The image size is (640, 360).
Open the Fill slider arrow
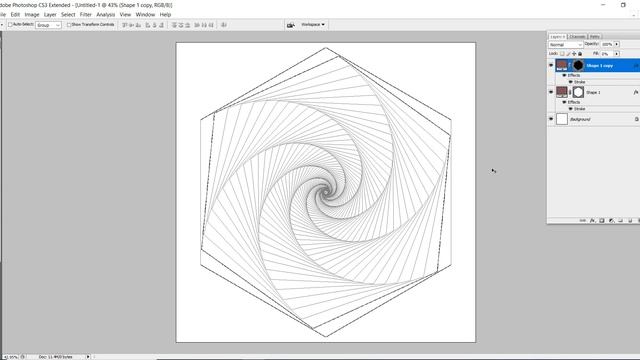tap(617, 54)
